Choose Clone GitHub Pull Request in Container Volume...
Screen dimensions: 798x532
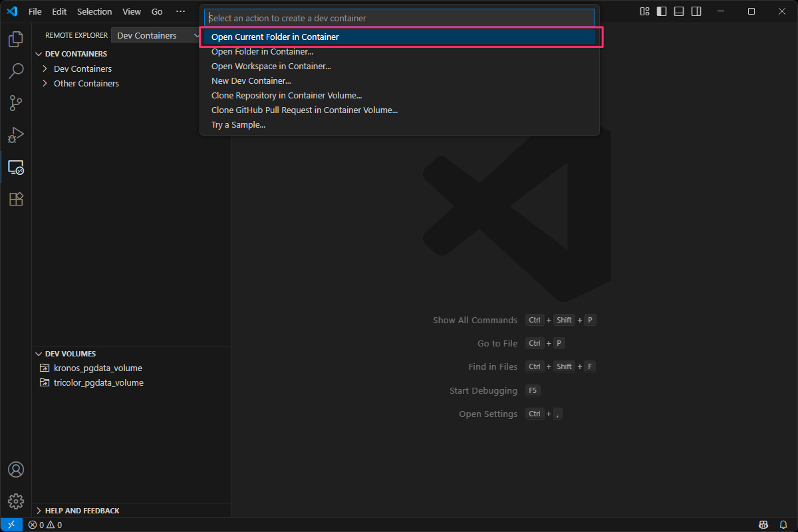coord(400,110)
